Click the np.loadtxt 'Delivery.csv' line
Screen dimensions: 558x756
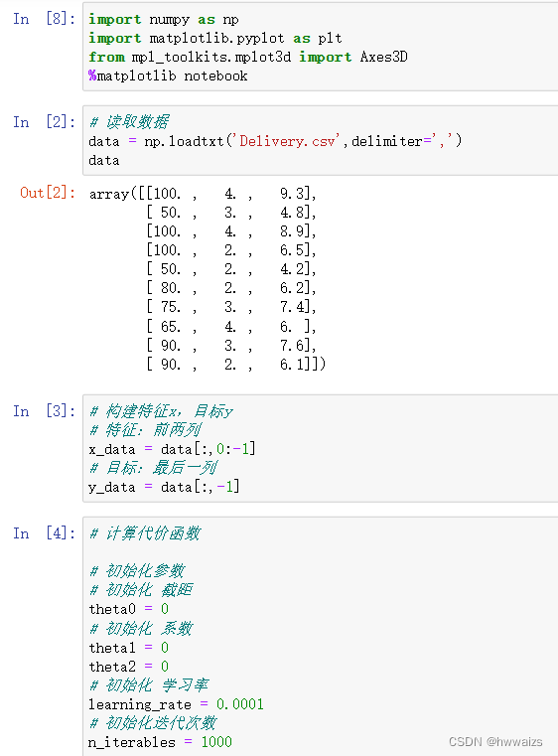point(275,141)
